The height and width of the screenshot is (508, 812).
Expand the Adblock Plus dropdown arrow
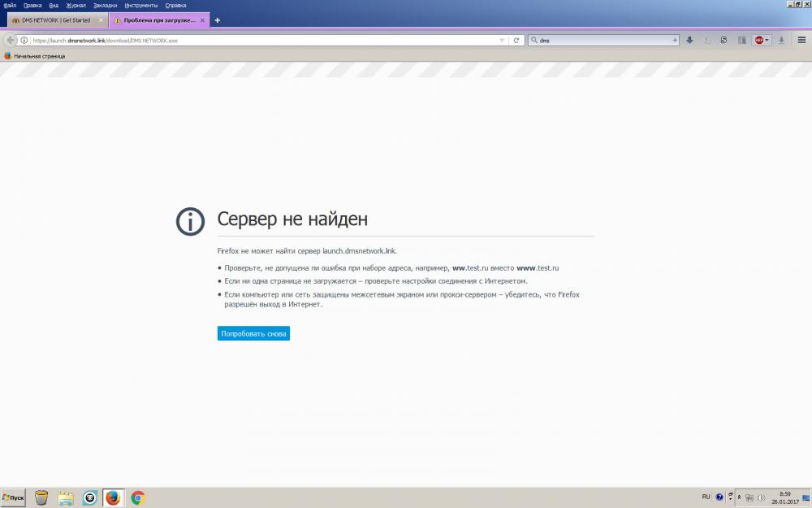pos(767,40)
